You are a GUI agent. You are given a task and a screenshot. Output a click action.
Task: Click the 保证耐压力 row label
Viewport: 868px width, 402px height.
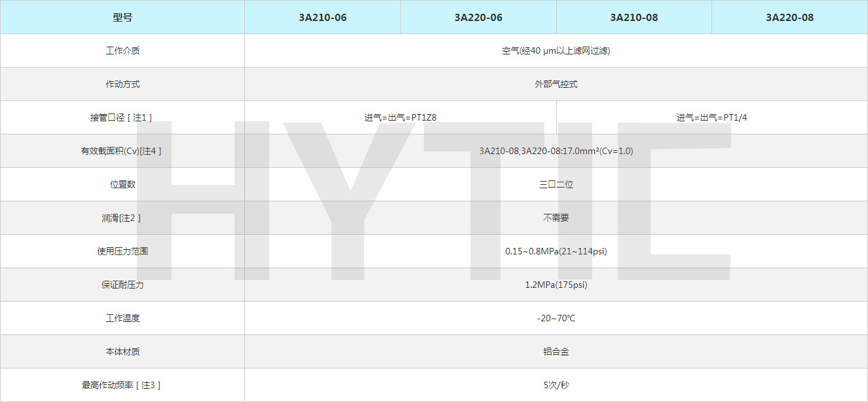123,285
